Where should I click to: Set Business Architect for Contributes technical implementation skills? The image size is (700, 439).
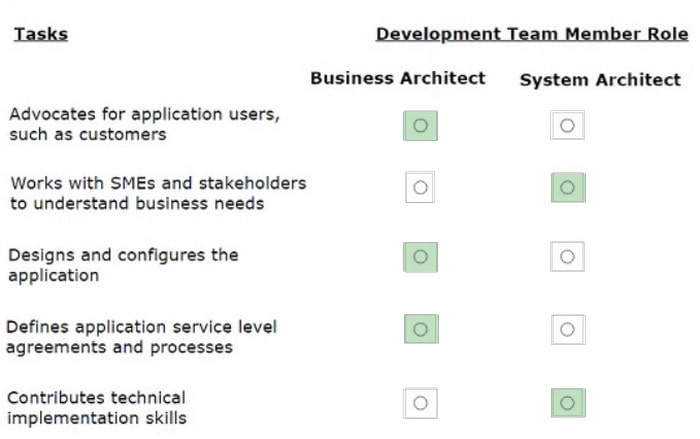coord(420,403)
